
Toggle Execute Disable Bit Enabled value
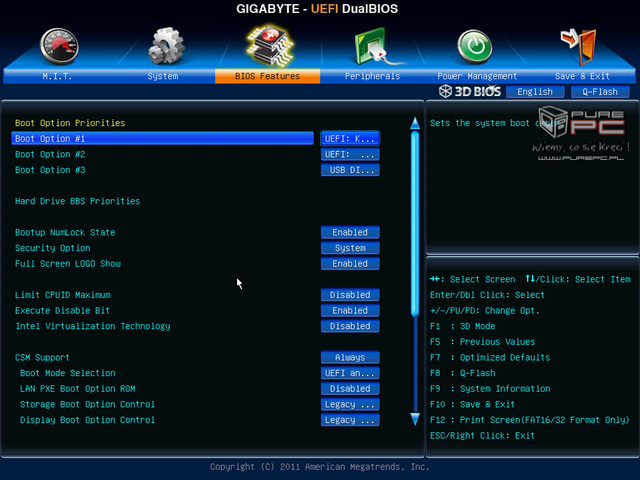coord(350,310)
